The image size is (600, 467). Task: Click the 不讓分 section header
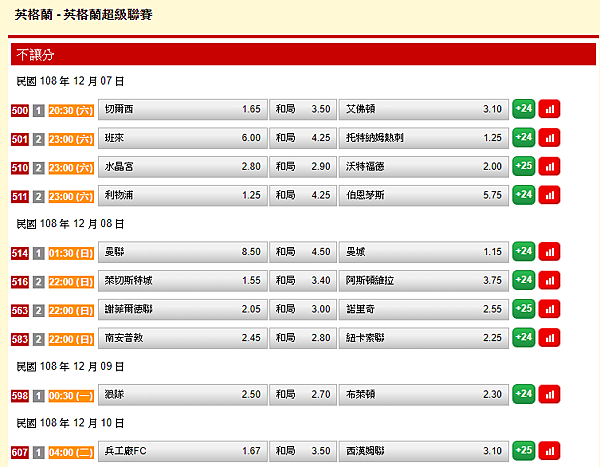click(303, 54)
